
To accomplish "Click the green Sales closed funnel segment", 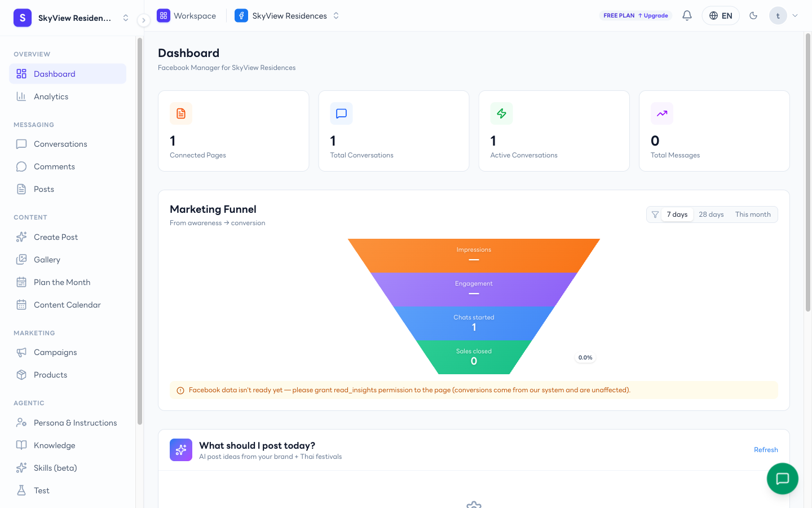I will point(474,357).
